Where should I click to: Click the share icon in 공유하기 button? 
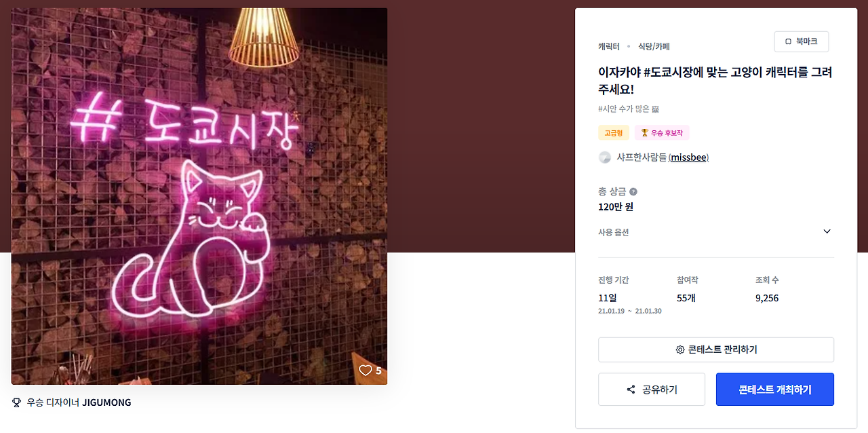click(x=631, y=390)
